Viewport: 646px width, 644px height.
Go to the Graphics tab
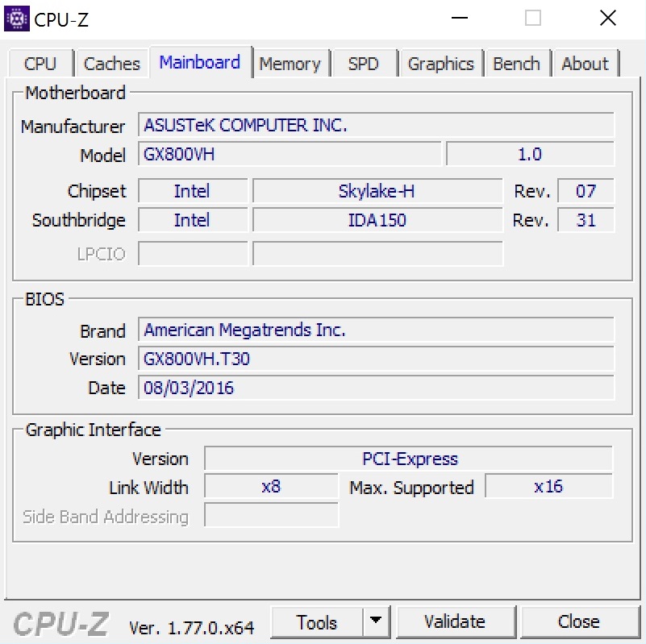point(440,64)
